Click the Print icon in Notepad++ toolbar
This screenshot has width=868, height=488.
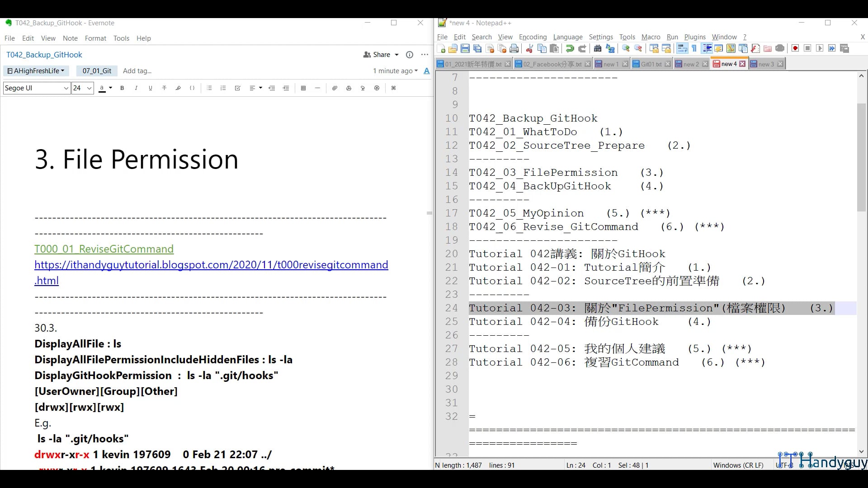(x=514, y=48)
